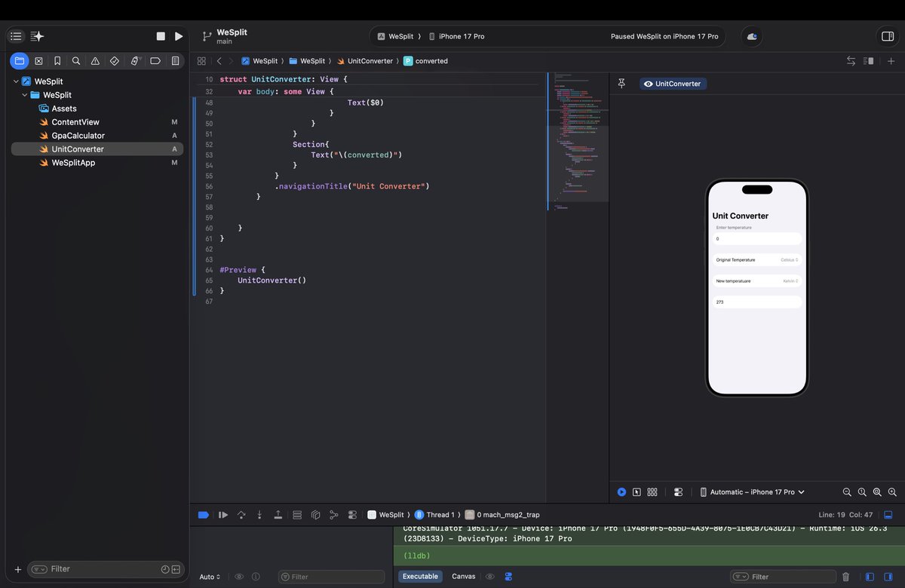Continue program execution in debug bar
The height and width of the screenshot is (588, 905).
tap(223, 515)
